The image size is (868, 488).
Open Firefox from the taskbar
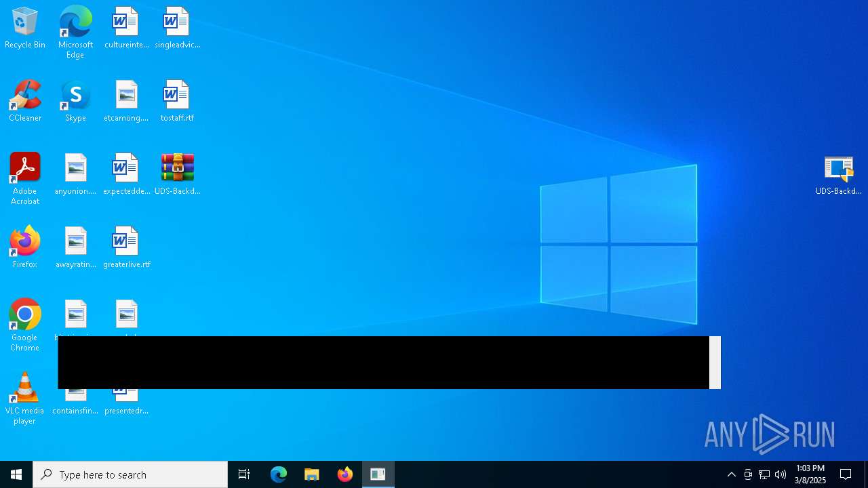345,474
